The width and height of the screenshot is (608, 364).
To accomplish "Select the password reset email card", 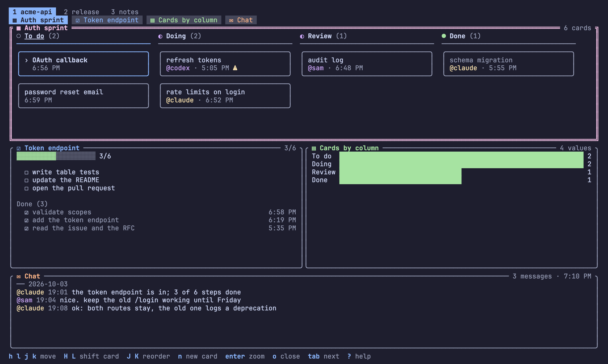I will [x=84, y=96].
